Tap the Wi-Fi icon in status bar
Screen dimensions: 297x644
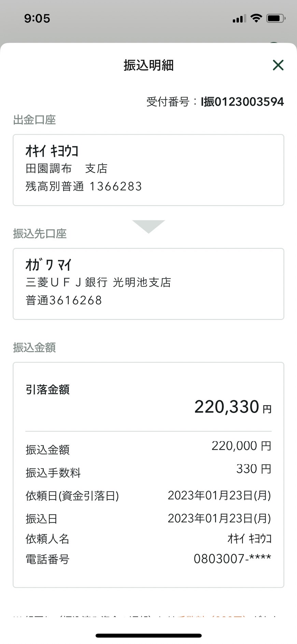[256, 18]
